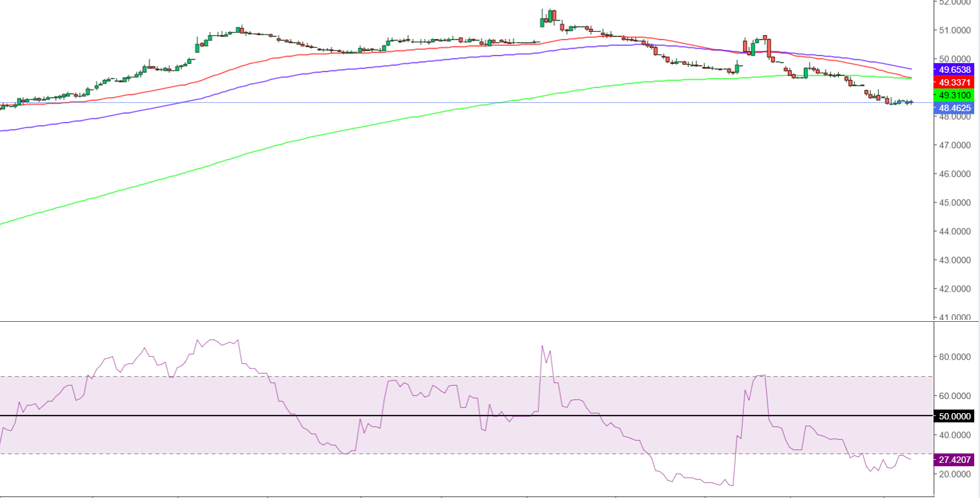Click the 51.0000 price axis label
This screenshot has height=498, width=980.
pyautogui.click(x=955, y=30)
